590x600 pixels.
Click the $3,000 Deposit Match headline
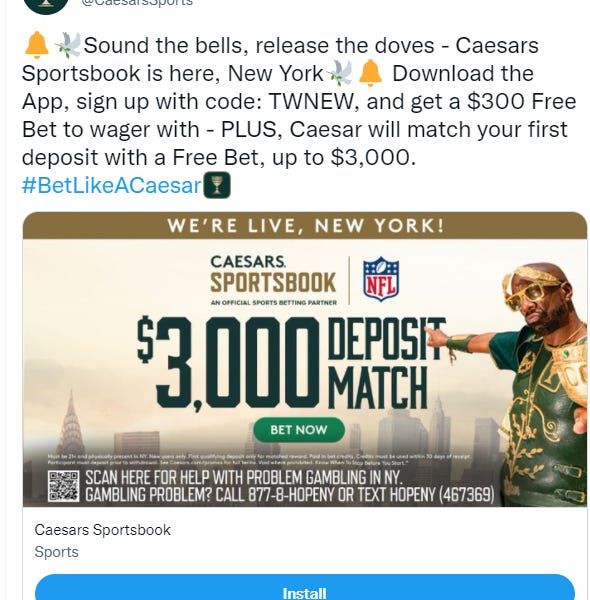(x=292, y=364)
